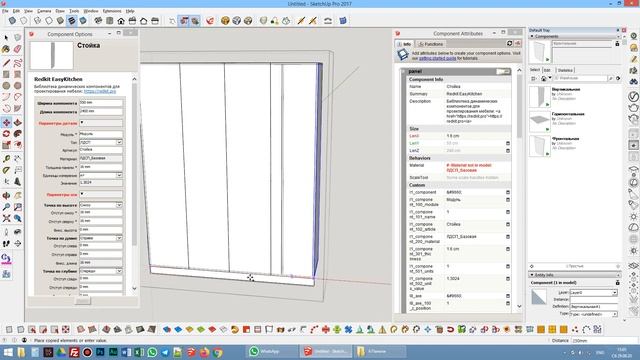640x360 pixels.
Task: Click the 3D Warehouse search field
Action: 580,78
